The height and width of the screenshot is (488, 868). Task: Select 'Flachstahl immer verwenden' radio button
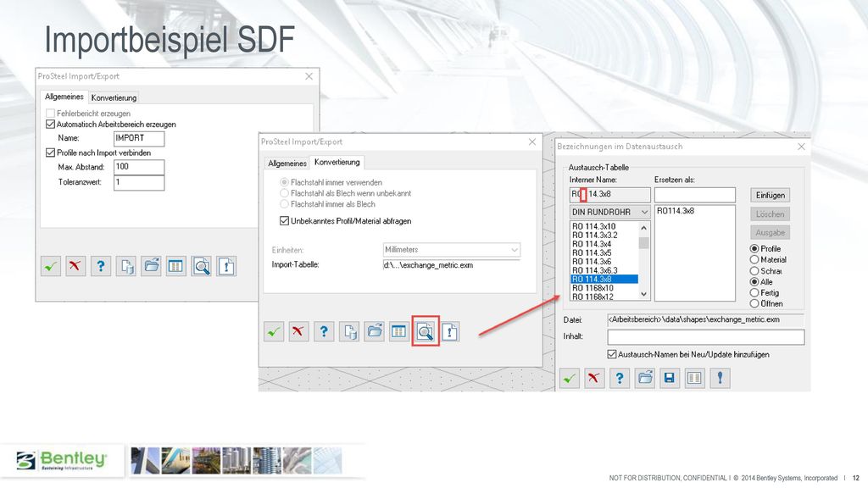click(x=285, y=182)
